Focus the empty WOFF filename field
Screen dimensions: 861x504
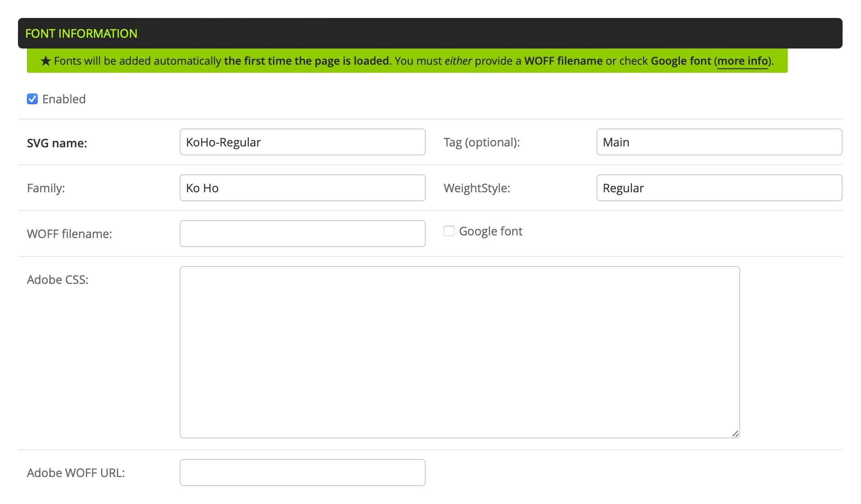click(302, 234)
